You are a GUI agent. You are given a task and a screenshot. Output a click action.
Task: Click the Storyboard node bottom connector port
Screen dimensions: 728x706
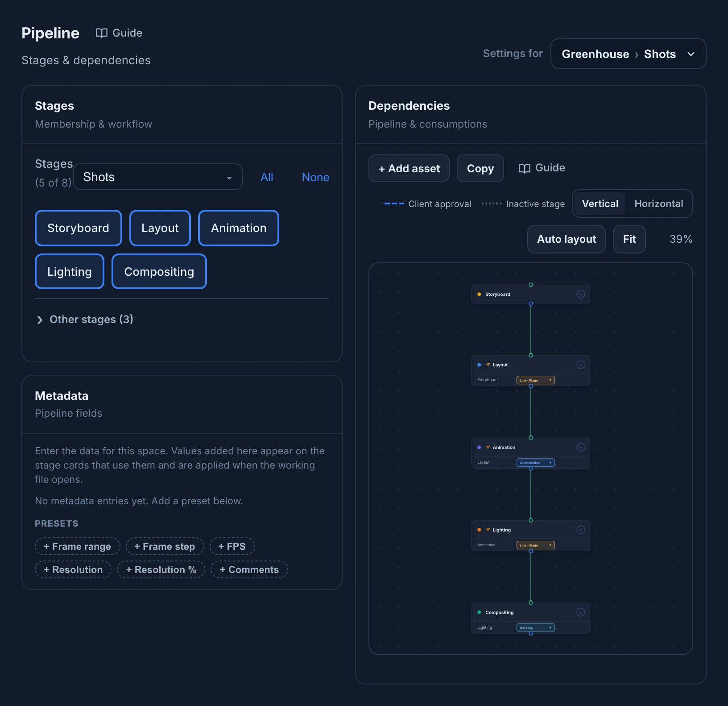coord(531,303)
